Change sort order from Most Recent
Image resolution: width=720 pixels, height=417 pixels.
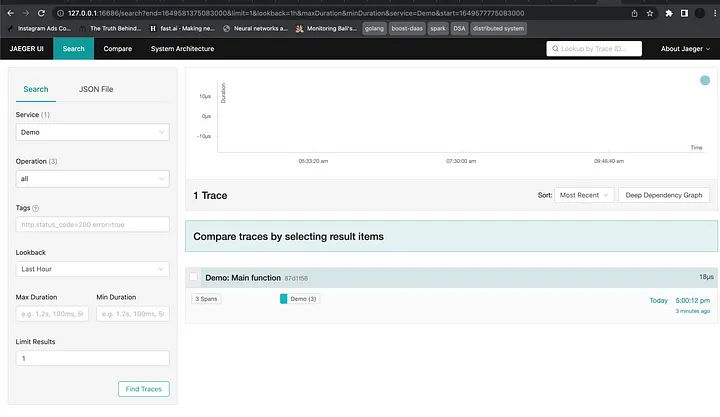point(585,196)
